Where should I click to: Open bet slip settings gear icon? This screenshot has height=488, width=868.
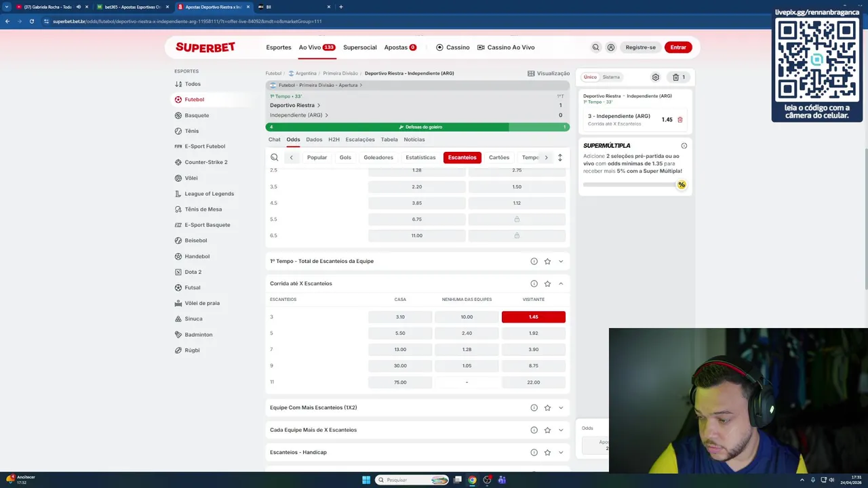click(x=656, y=77)
